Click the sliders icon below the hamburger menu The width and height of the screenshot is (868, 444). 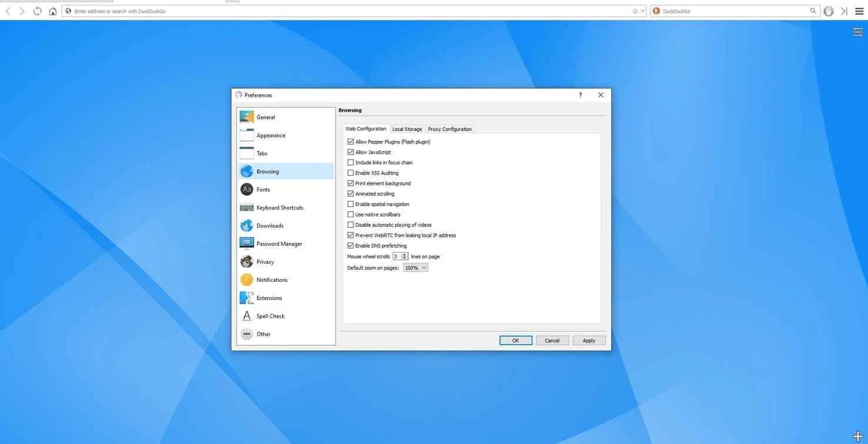tap(858, 32)
